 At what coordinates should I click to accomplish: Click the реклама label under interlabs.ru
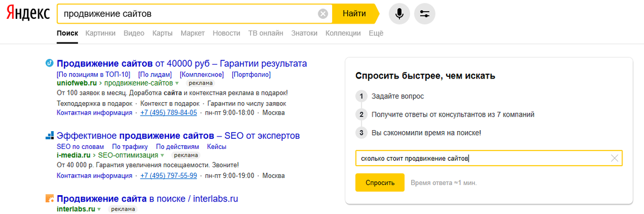(x=123, y=209)
